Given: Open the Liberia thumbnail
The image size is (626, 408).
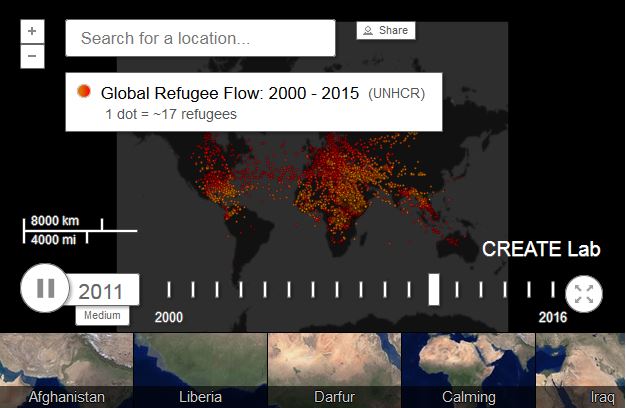Looking at the screenshot, I should 200,370.
